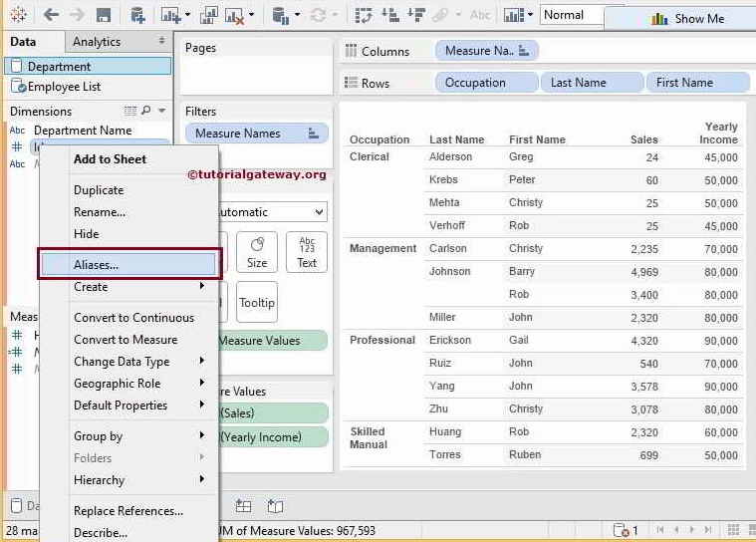Click the show sheet sorter grid icon
Image resolution: width=756 pixels, height=542 pixels.
pos(733,530)
